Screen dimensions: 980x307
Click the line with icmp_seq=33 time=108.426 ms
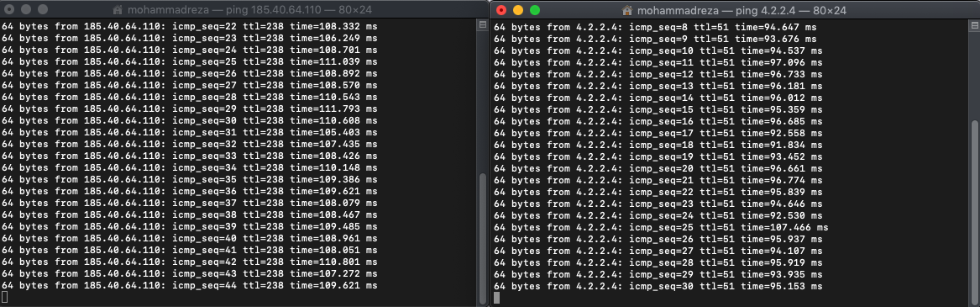tap(190, 156)
